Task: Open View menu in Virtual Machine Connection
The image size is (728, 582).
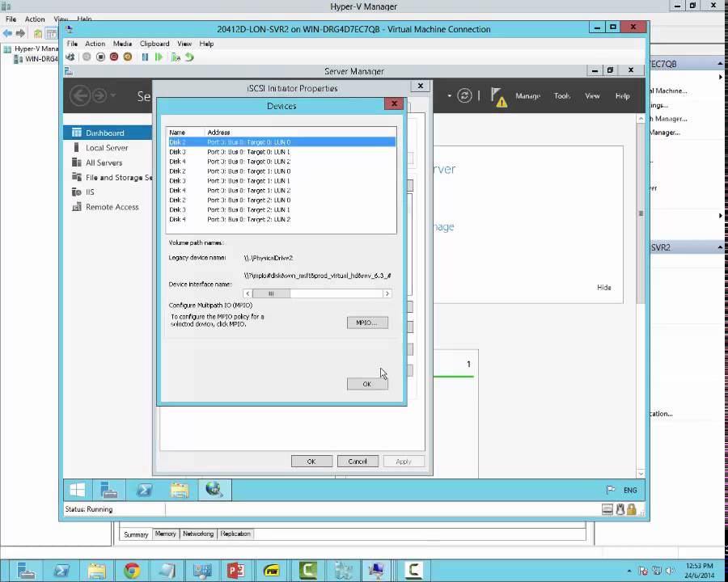Action: [184, 44]
